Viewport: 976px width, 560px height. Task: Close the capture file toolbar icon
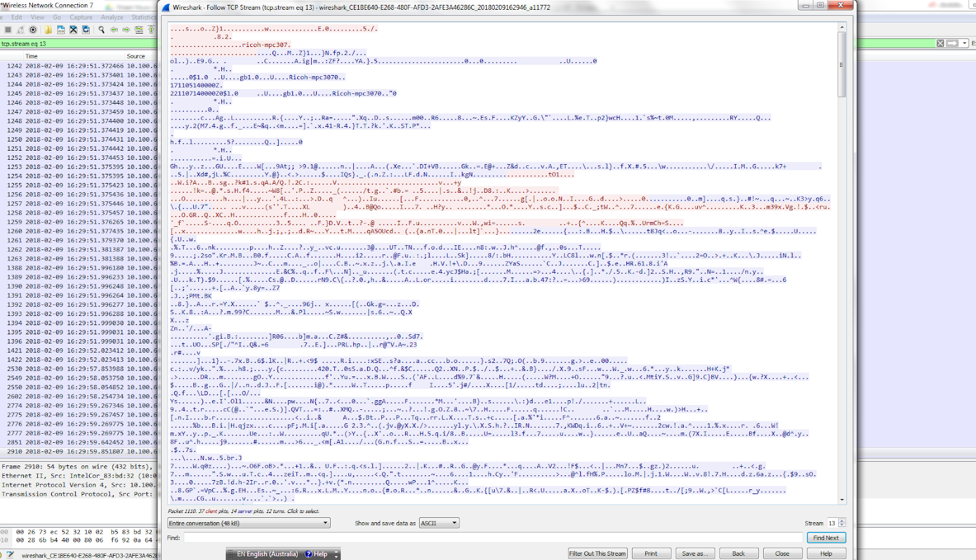pyautogui.click(x=73, y=29)
